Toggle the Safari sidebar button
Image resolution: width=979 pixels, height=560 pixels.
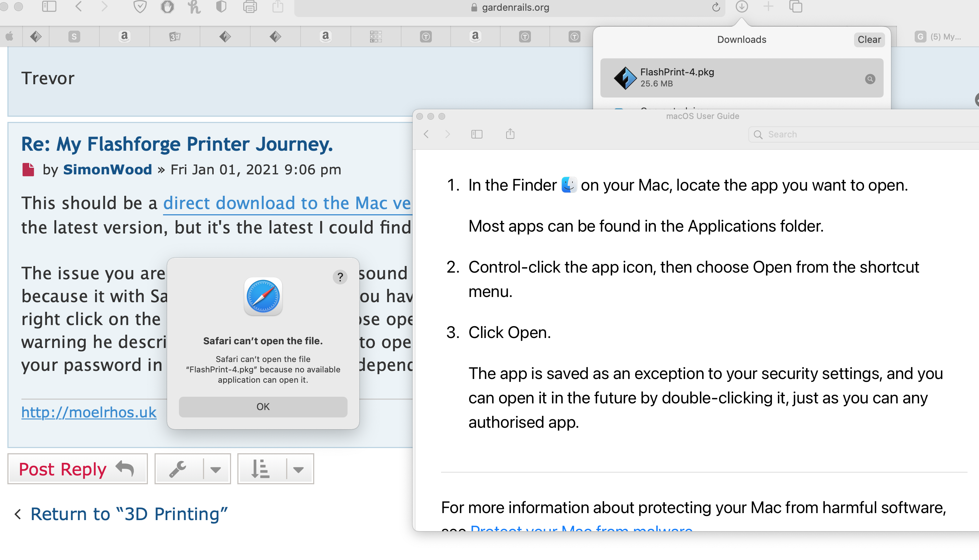pyautogui.click(x=49, y=7)
